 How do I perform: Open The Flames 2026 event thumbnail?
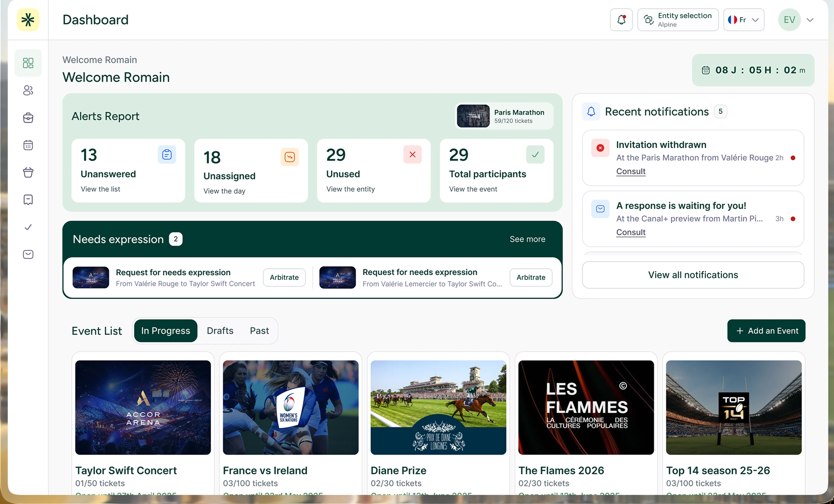point(586,407)
